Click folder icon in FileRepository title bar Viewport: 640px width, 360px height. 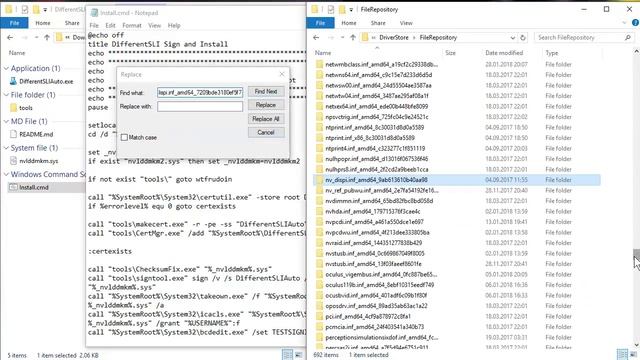(x=315, y=9)
